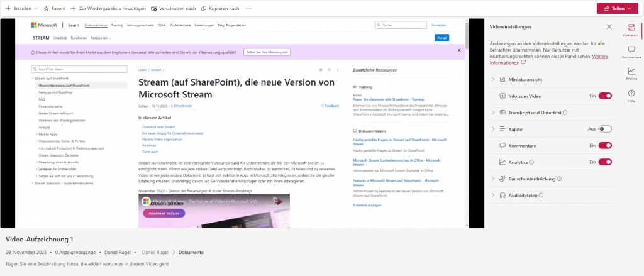Click the Dokumente breadcrumb link
Image resolution: width=644 pixels, height=276 pixels.
pyautogui.click(x=191, y=252)
